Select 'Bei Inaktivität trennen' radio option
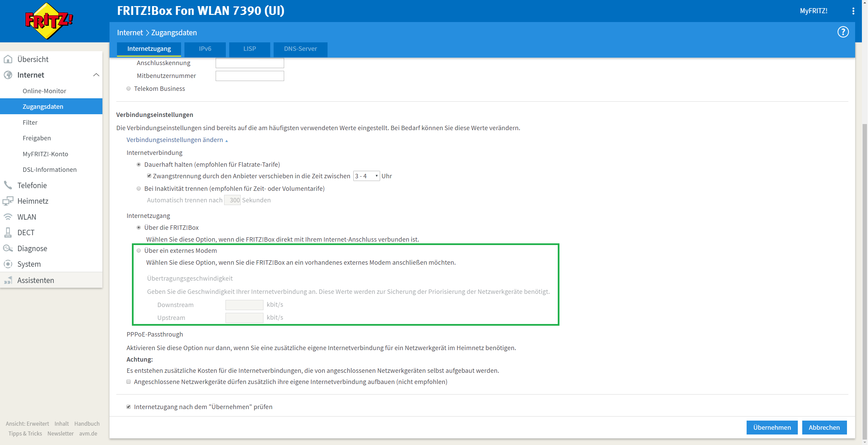Image resolution: width=868 pixels, height=445 pixels. [139, 189]
